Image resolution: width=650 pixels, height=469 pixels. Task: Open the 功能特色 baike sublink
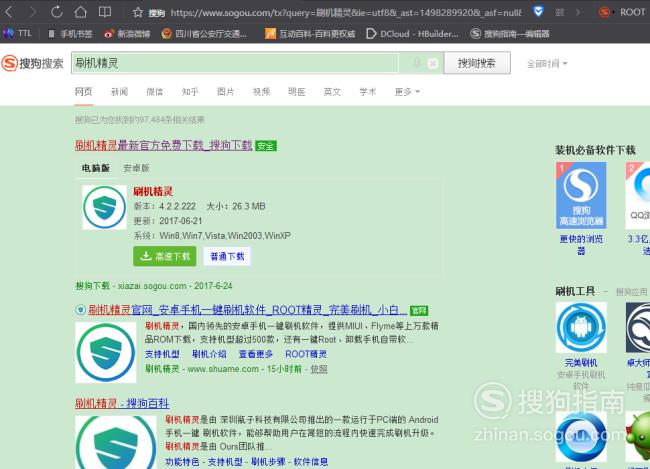click(182, 462)
